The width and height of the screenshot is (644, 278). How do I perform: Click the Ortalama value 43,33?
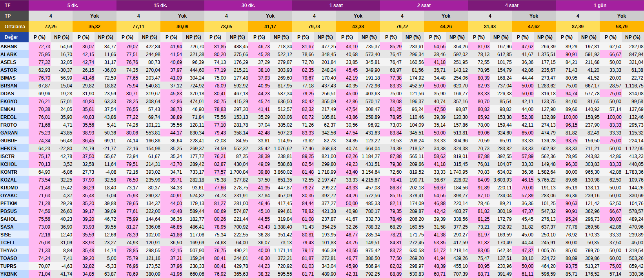pyautogui.click(x=358, y=27)
